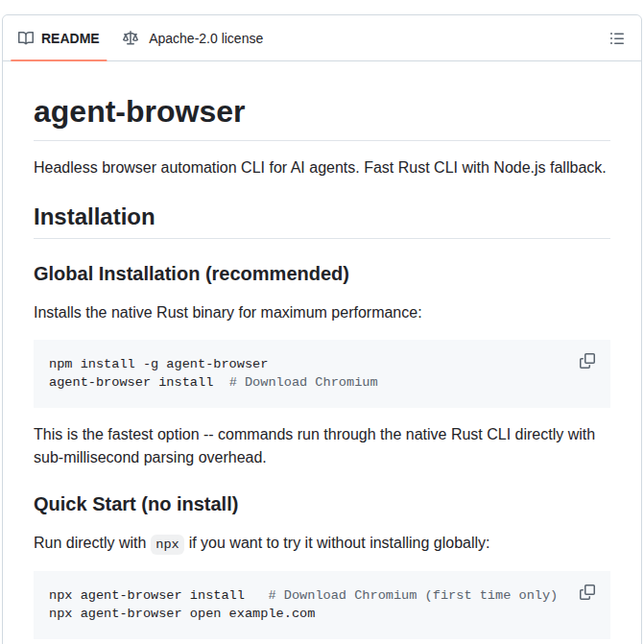Click 'This is the fastest option' paragraph
This screenshot has height=644, width=644.
(x=315, y=445)
